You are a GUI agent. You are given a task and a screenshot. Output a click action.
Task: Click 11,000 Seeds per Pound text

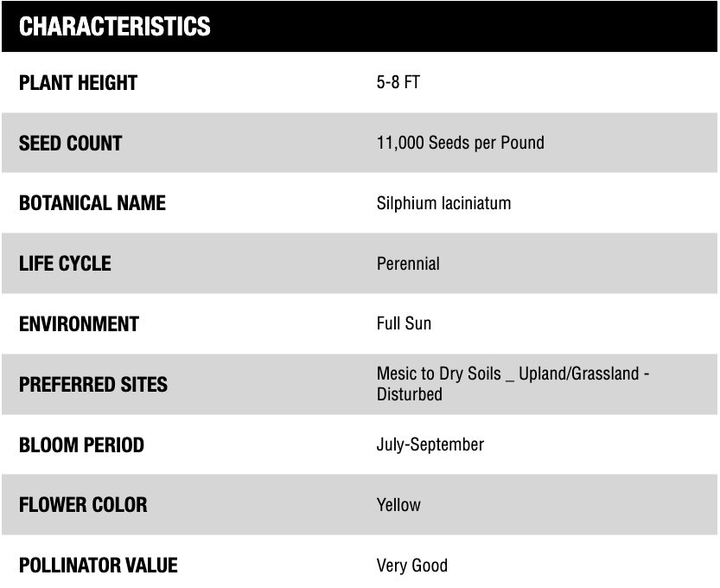[460, 143]
